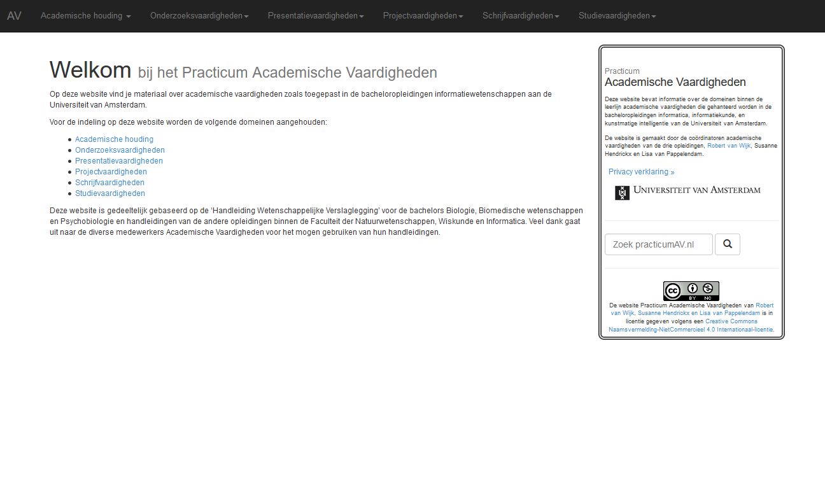Open the Onderzoeksvaardigheden navbar dropdown
825x504 pixels.
click(199, 16)
